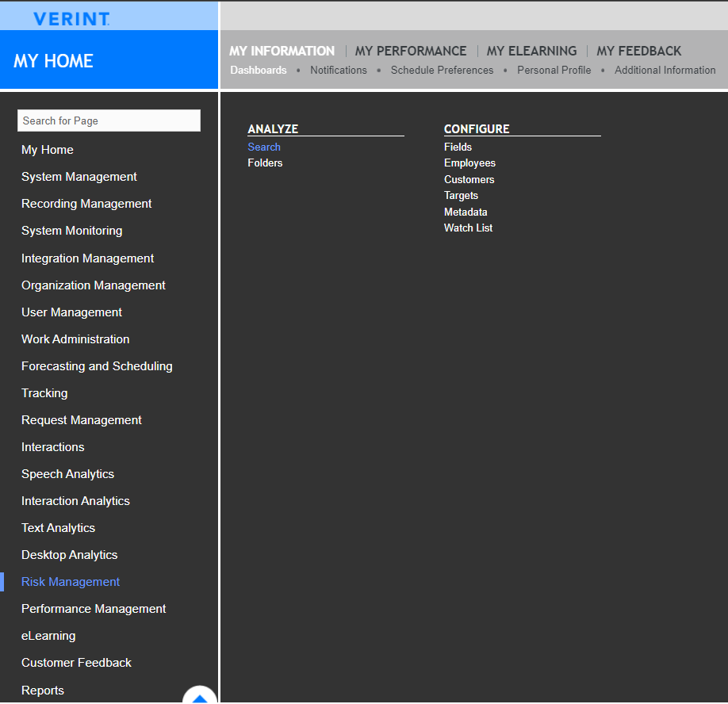Open Targets under Configure
This screenshot has height=704, width=728.
tap(461, 195)
